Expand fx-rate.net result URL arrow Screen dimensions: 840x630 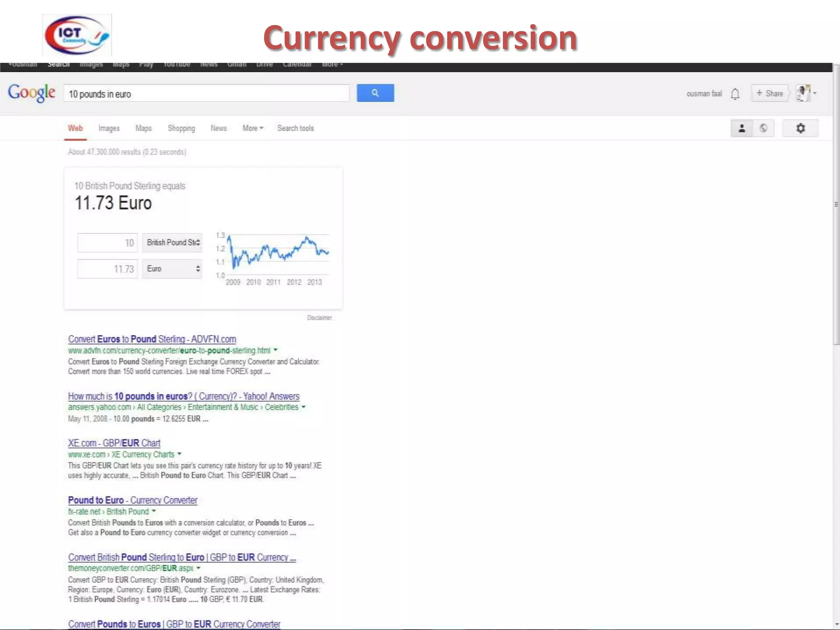[x=154, y=511]
